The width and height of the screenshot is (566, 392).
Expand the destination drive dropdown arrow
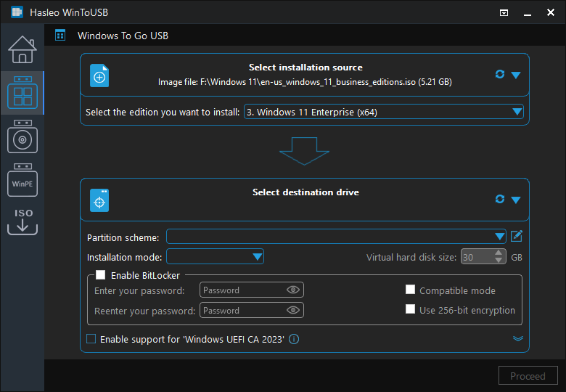pyautogui.click(x=516, y=200)
